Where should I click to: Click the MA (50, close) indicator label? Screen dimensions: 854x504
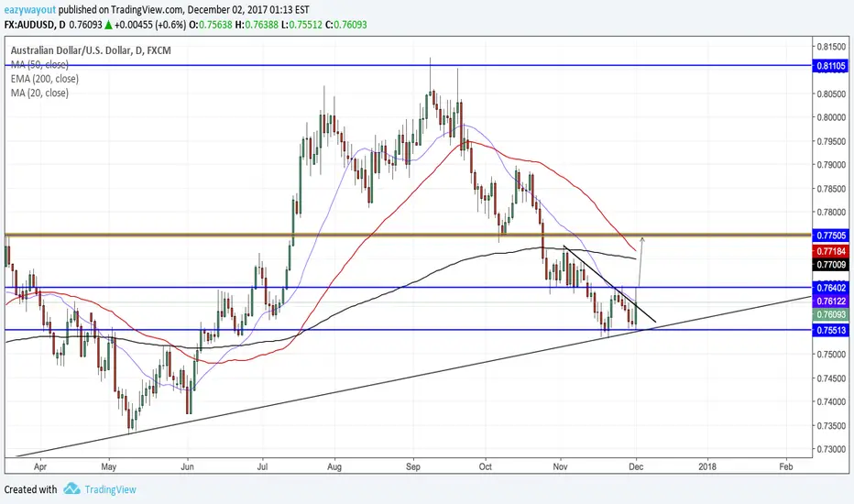(39, 64)
